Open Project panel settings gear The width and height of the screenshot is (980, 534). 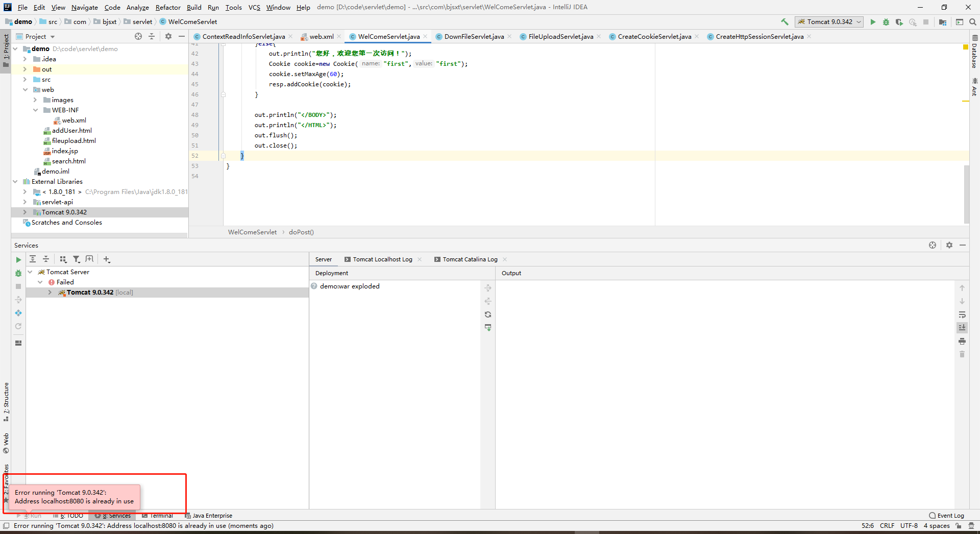coord(168,36)
